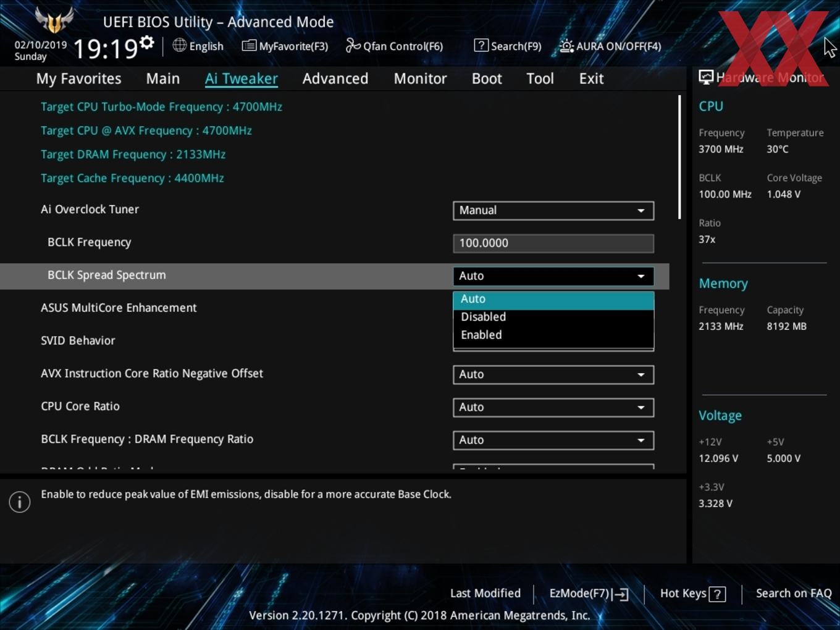The height and width of the screenshot is (630, 840).
Task: Click Target Cache Frequency : 4400MHz text
Action: [132, 178]
